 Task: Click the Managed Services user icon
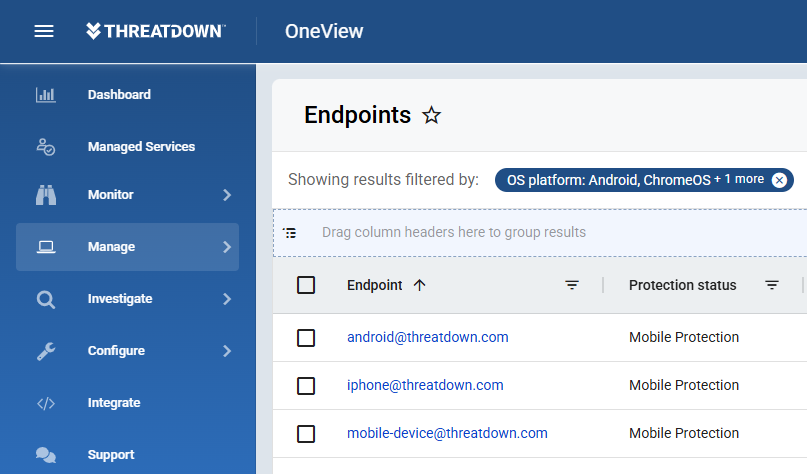click(x=46, y=147)
